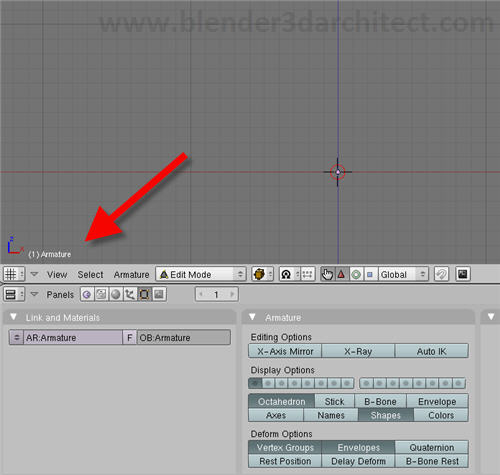Select the blue square scale manipulator
The height and width of the screenshot is (475, 500).
tap(370, 274)
